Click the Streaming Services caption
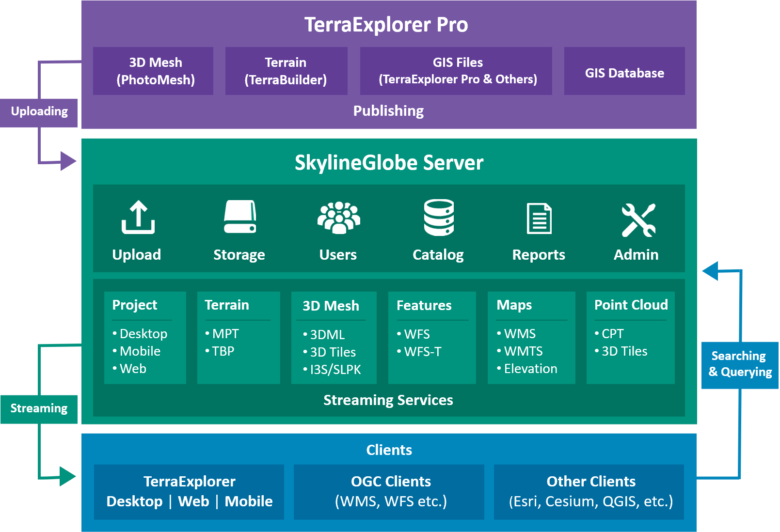This screenshot has width=780, height=532. (388, 401)
